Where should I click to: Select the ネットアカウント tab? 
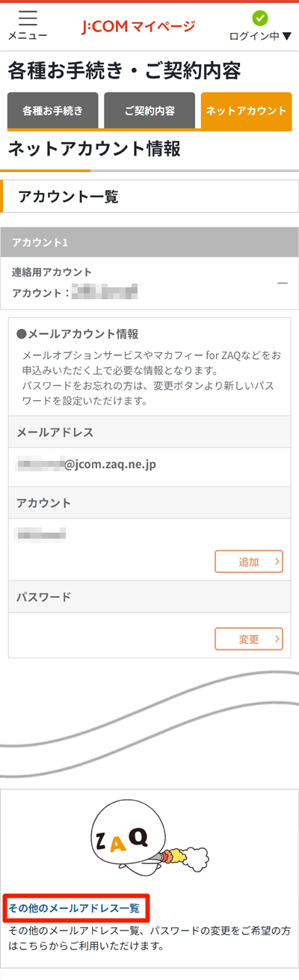(246, 111)
